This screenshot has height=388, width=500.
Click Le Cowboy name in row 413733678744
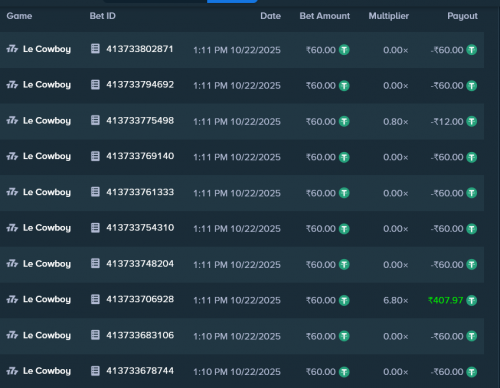click(47, 371)
